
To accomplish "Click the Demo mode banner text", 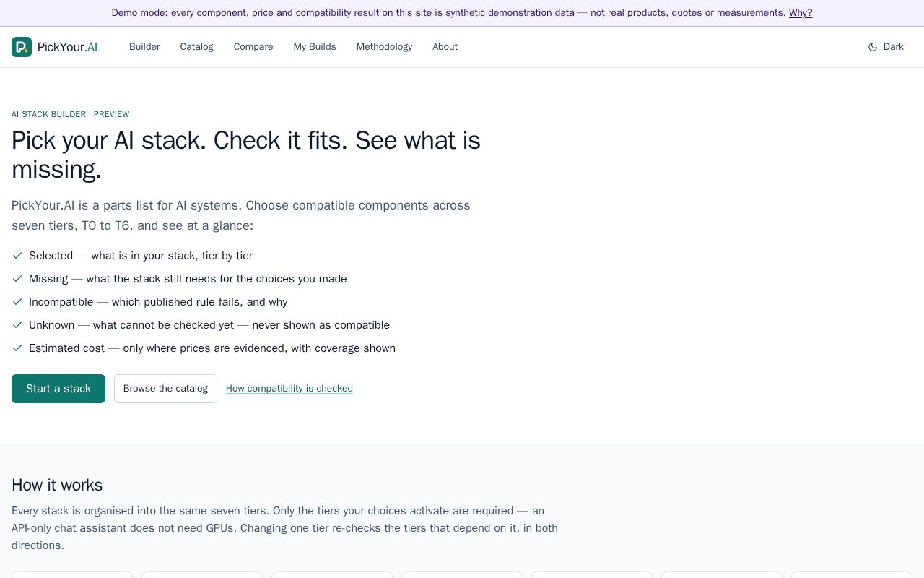I will 448,13.
